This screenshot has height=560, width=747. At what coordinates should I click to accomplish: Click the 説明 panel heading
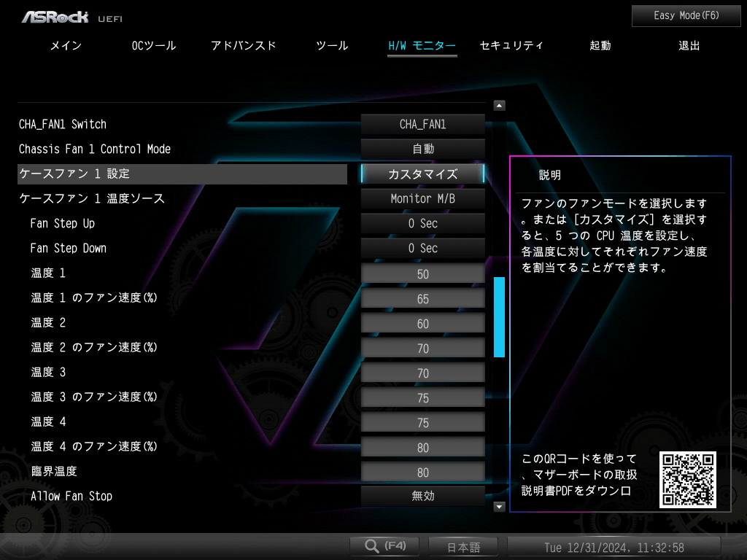550,175
